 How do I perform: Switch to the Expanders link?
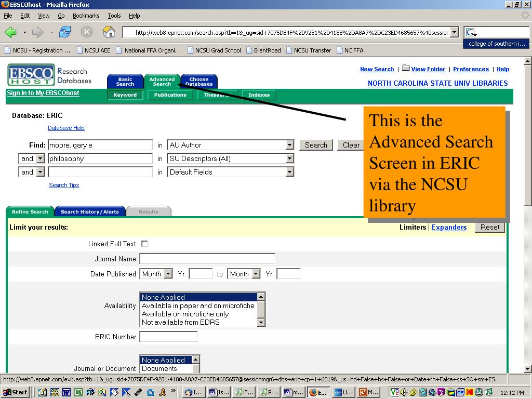pos(449,228)
